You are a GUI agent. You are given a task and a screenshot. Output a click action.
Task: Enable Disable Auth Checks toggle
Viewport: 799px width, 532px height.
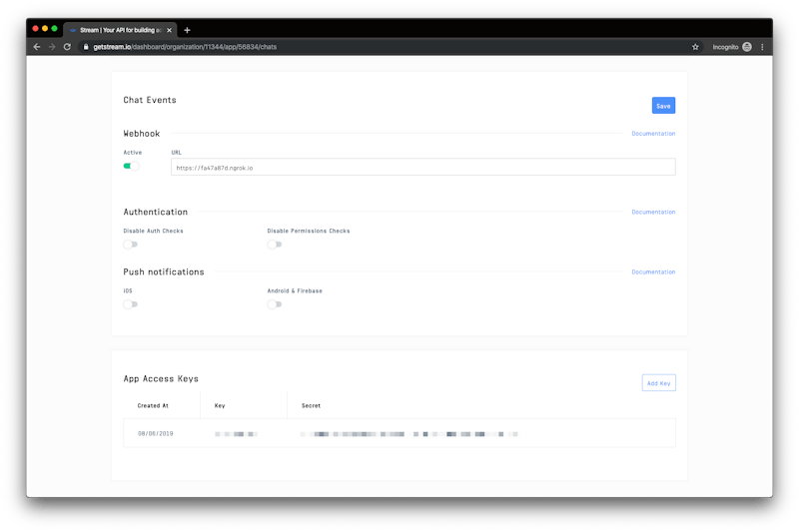point(131,245)
